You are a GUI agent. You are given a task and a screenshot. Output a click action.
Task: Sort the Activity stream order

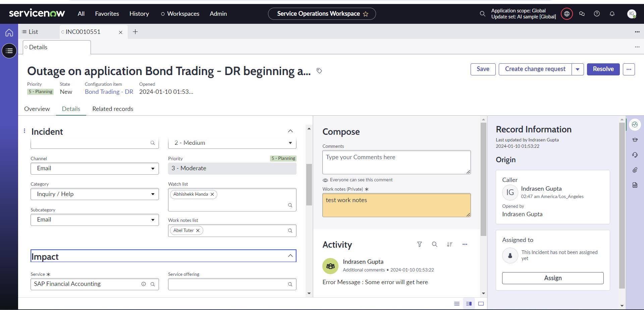point(449,244)
